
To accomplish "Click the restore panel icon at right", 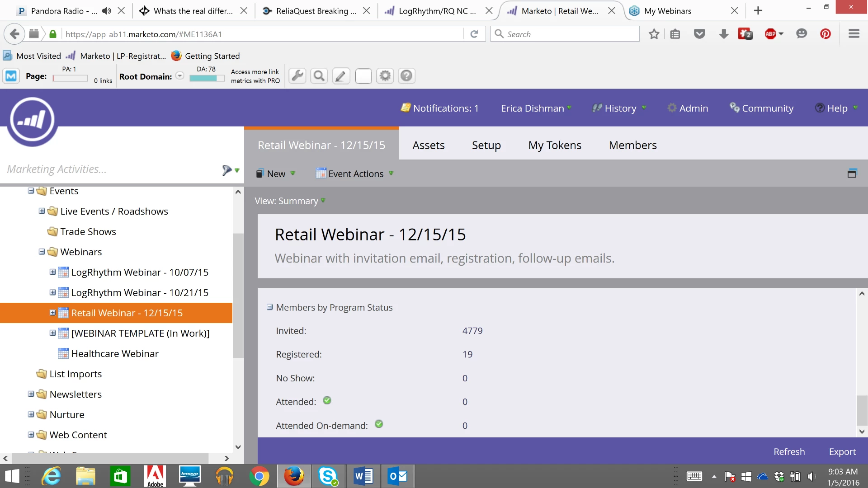I will 852,174.
